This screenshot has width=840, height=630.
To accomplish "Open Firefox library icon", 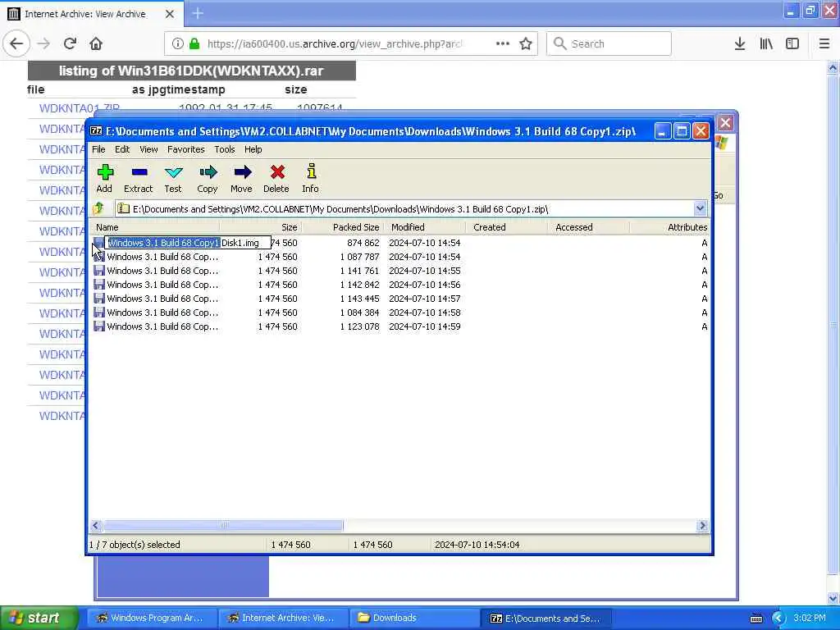I will click(766, 43).
